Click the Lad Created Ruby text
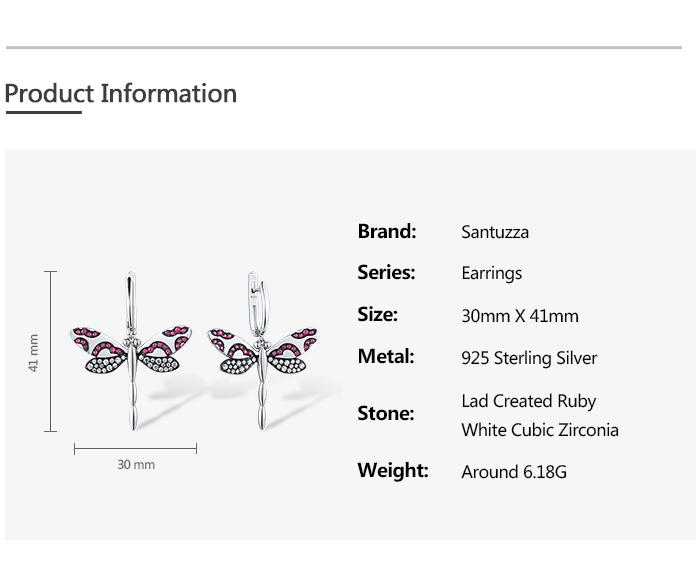Screen dimensions: 700x588 click(x=529, y=401)
